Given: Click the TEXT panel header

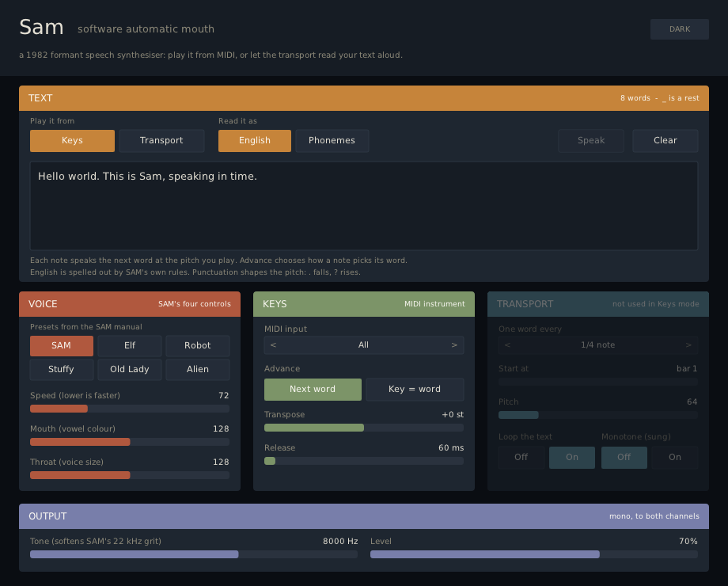Looking at the screenshot, I should (x=364, y=98).
